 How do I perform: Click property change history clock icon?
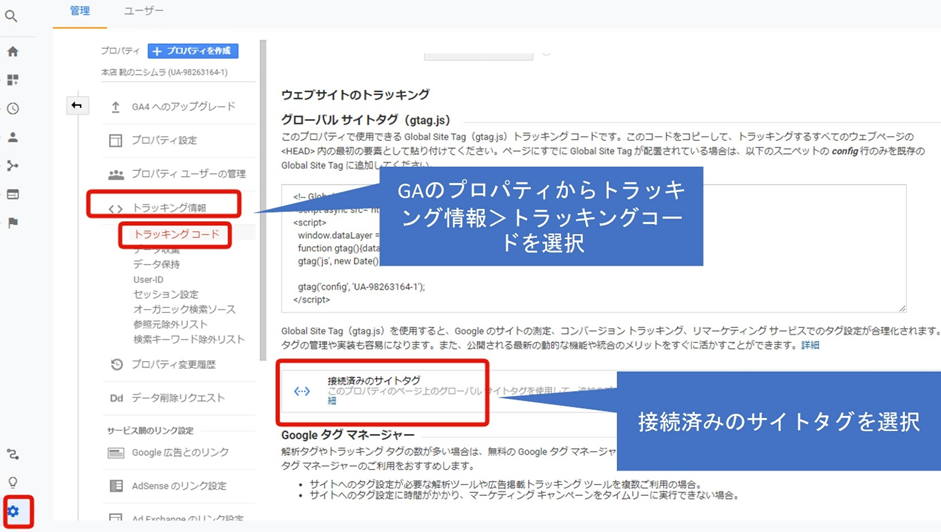[116, 364]
